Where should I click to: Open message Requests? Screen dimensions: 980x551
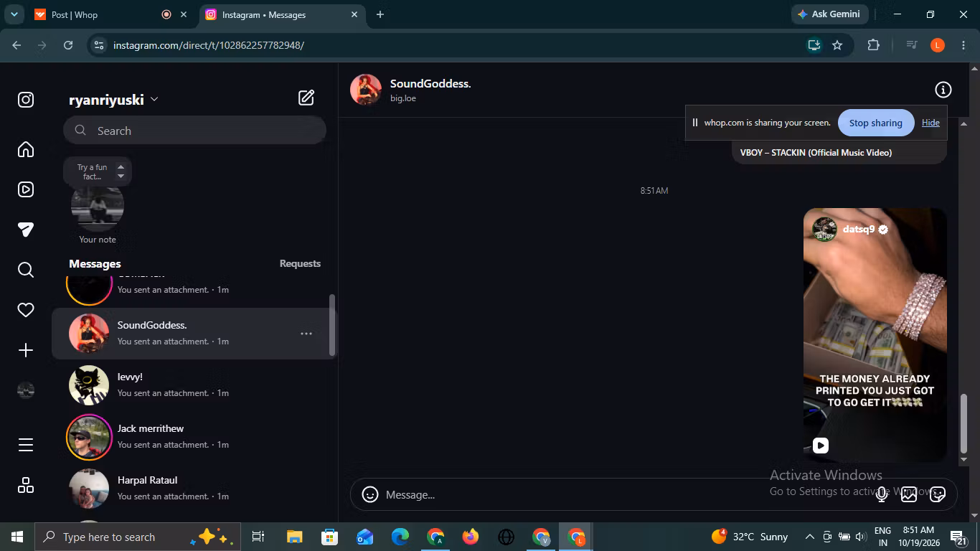click(300, 263)
